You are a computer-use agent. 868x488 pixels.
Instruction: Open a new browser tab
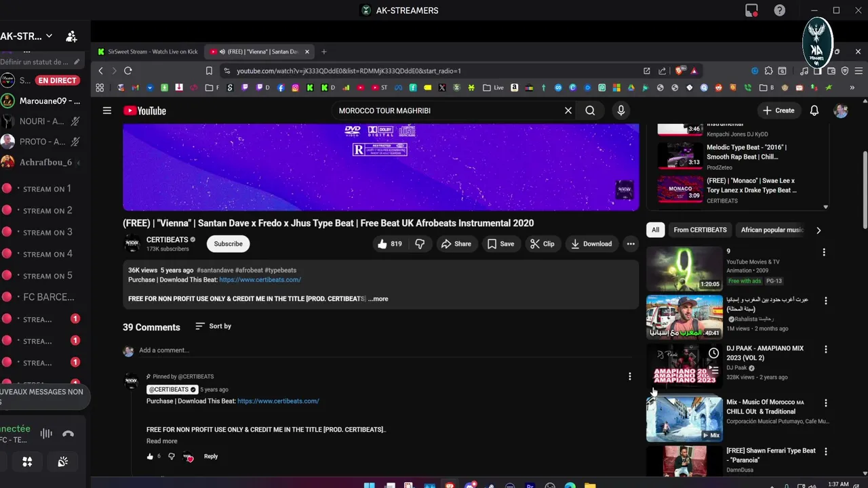[323, 52]
